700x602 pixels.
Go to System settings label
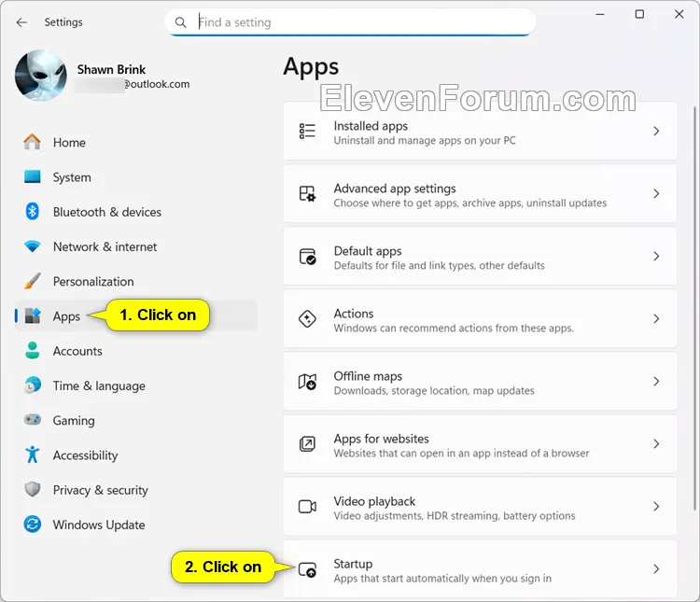point(72,177)
